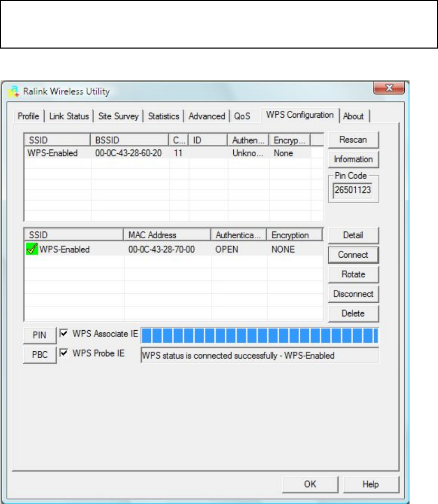Viewport: 438px width, 504px height.
Task: Click the OPEN authentication cell
Action: (x=227, y=249)
